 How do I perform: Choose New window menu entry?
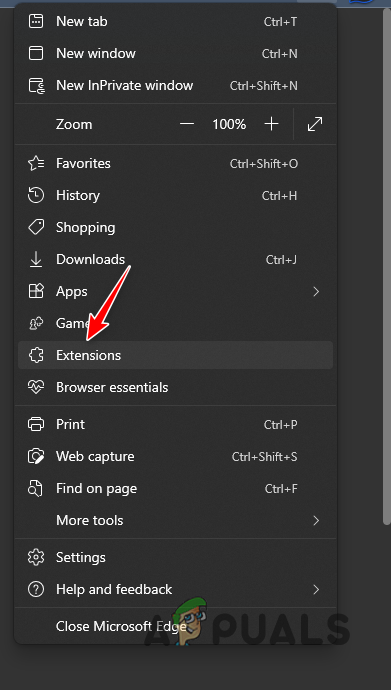[x=175, y=53]
